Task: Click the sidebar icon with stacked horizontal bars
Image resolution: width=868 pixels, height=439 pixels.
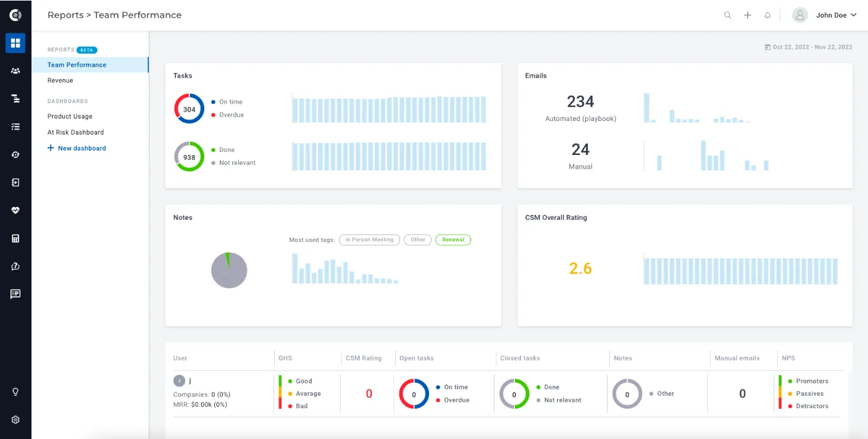Action: (x=15, y=99)
